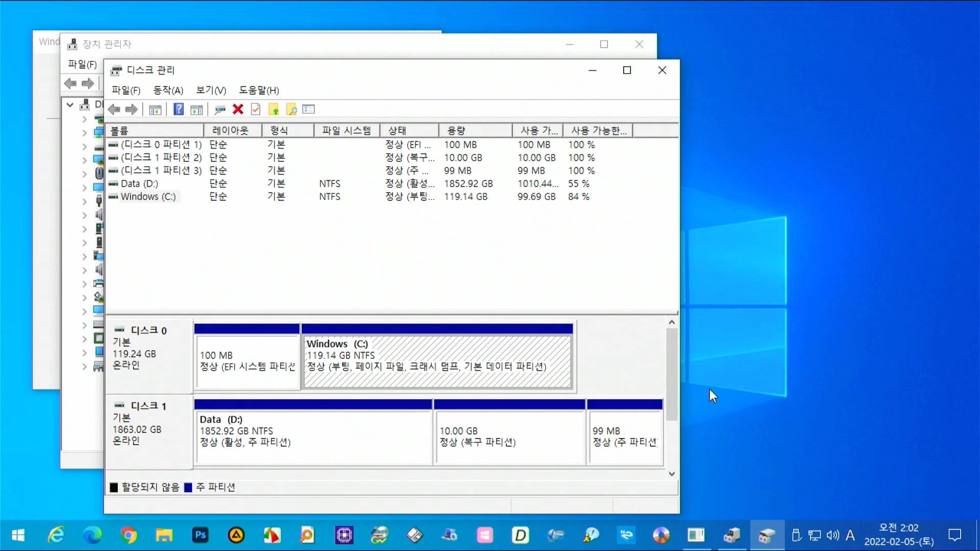Launch Google Chrome from taskbar

pos(129,535)
